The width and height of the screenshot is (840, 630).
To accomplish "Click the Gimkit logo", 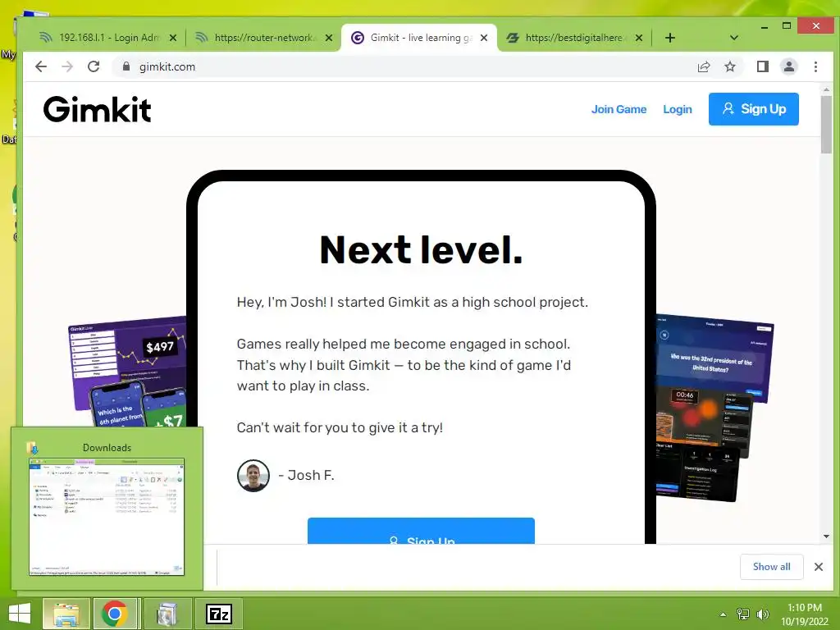I will (97, 109).
